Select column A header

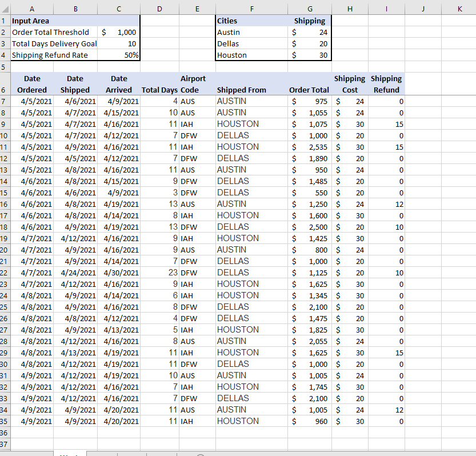tap(32, 9)
